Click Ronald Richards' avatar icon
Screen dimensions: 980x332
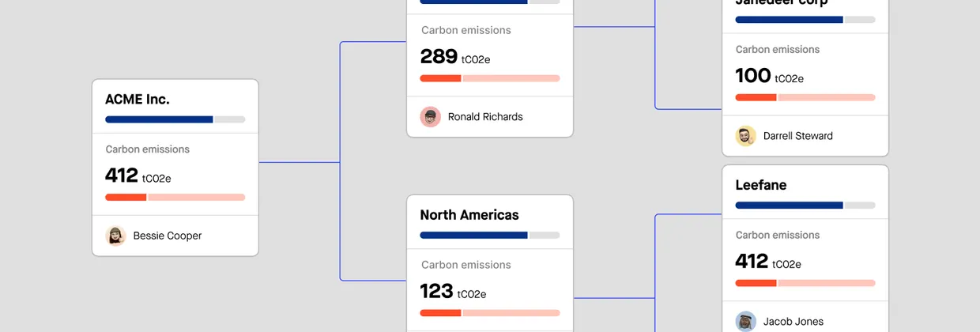(x=430, y=117)
